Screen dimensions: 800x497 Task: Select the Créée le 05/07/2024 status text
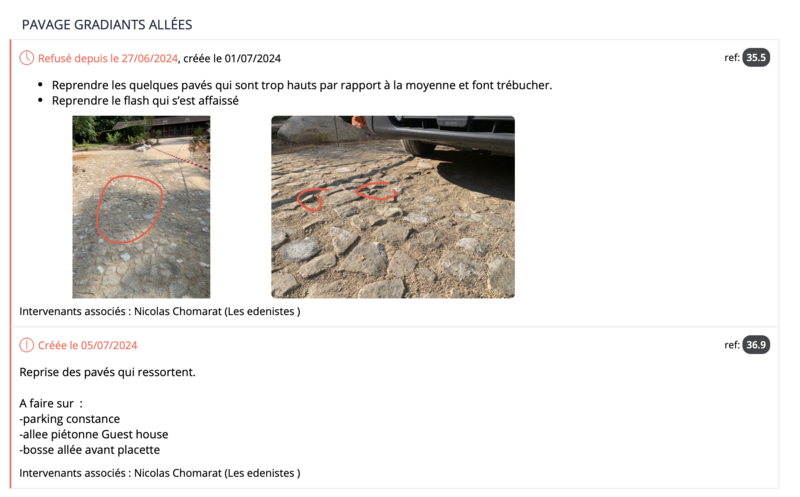(88, 345)
